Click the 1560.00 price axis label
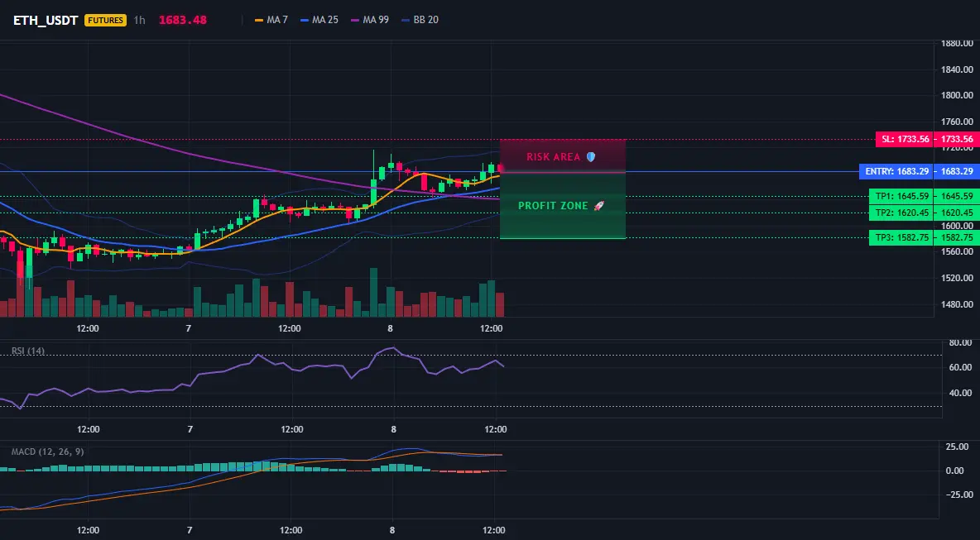This screenshot has width=980, height=540. click(x=957, y=251)
